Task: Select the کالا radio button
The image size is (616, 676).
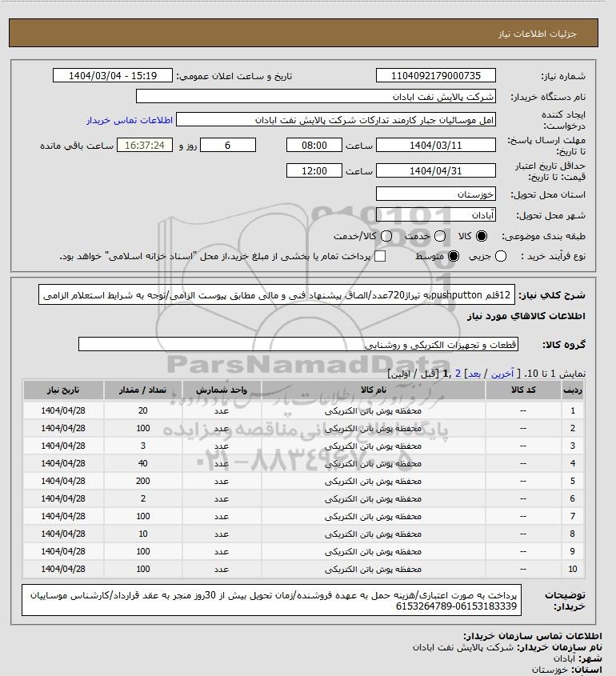Action: 481,236
